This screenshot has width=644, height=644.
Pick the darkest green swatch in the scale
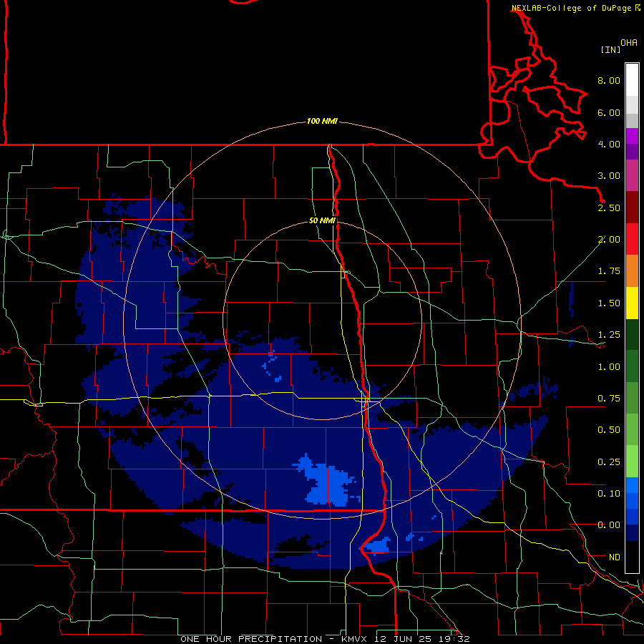(632, 334)
